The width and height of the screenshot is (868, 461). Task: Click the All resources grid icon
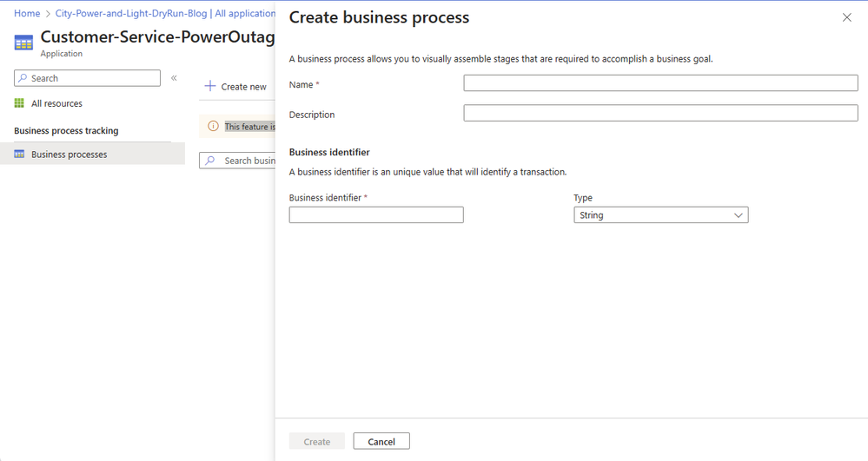tap(19, 103)
